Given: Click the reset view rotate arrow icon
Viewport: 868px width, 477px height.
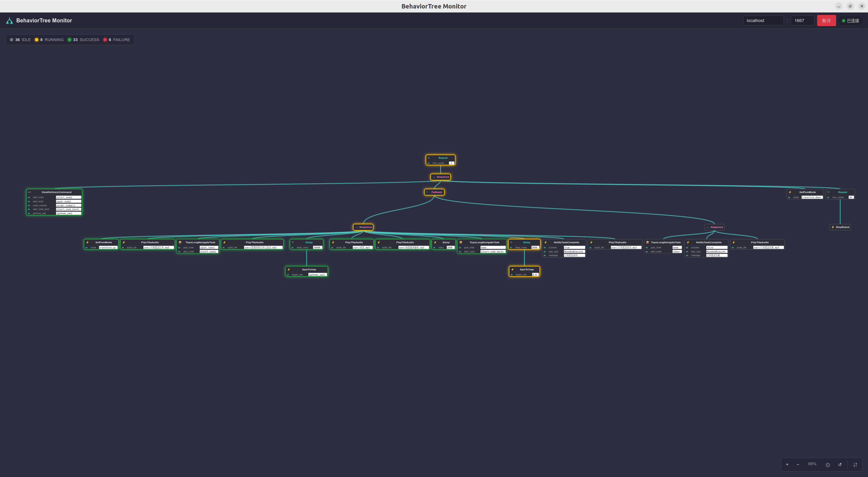Looking at the screenshot, I should coord(840,464).
